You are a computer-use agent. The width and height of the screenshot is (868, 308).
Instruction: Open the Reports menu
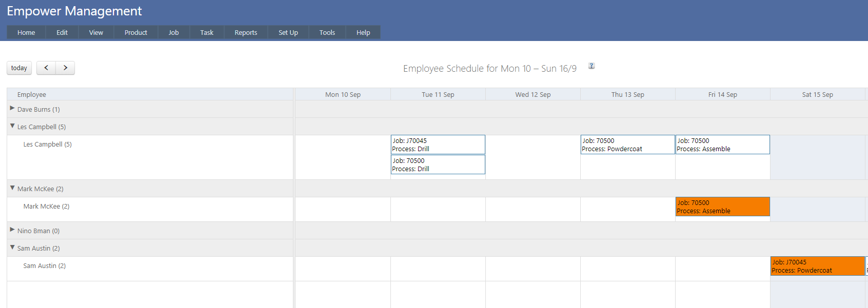click(246, 32)
